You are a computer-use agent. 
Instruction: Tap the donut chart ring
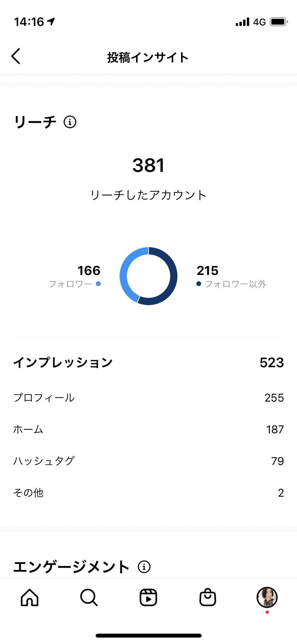pyautogui.click(x=148, y=276)
